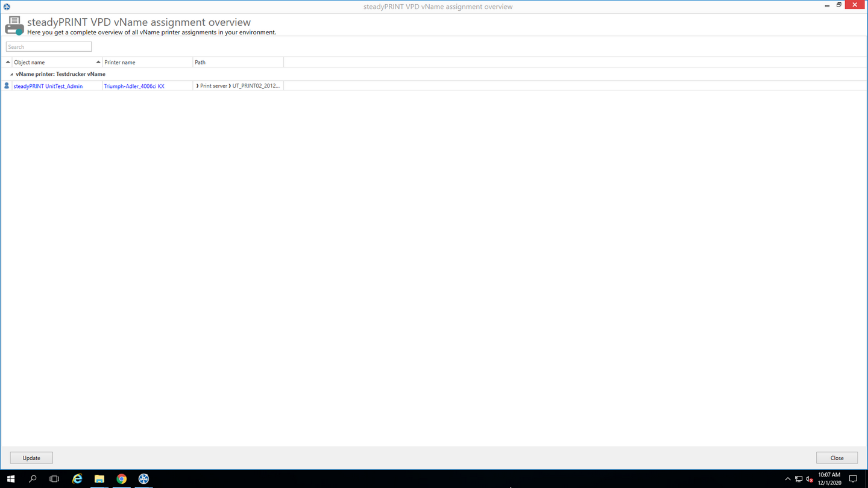Minimize the steadyPRINT window

827,5
